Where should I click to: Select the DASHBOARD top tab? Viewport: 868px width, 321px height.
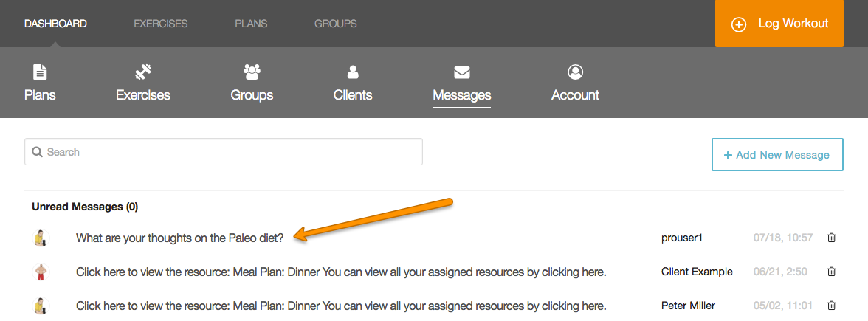[x=55, y=24]
